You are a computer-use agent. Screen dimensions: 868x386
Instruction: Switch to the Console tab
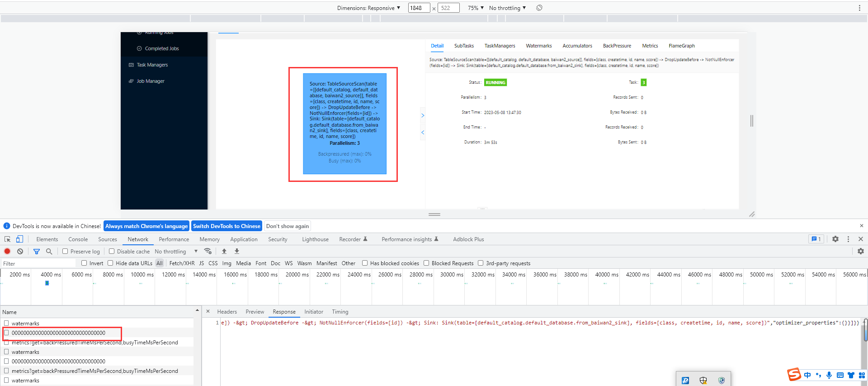(78, 239)
